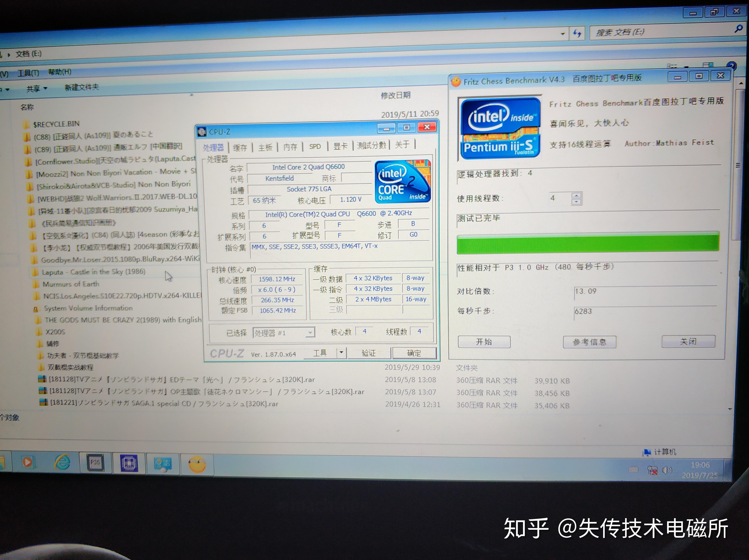Start the Fritz Chess benchmark with 开始

[x=484, y=342]
